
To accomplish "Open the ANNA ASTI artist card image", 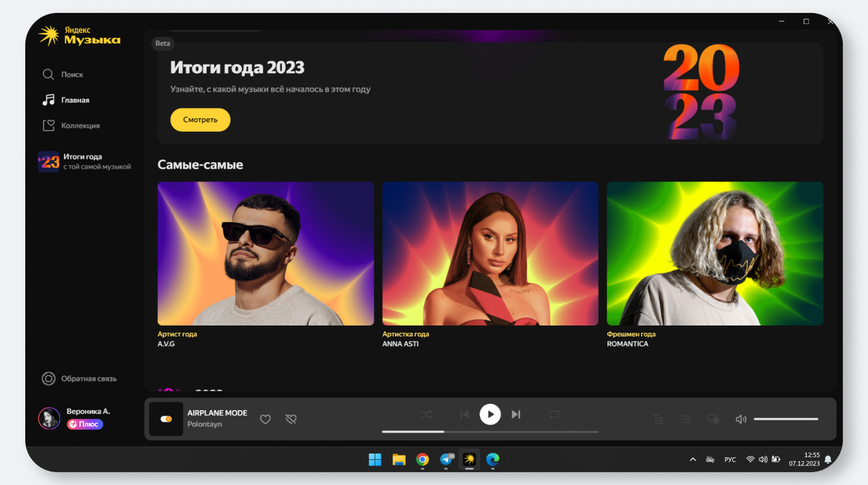I will click(490, 254).
